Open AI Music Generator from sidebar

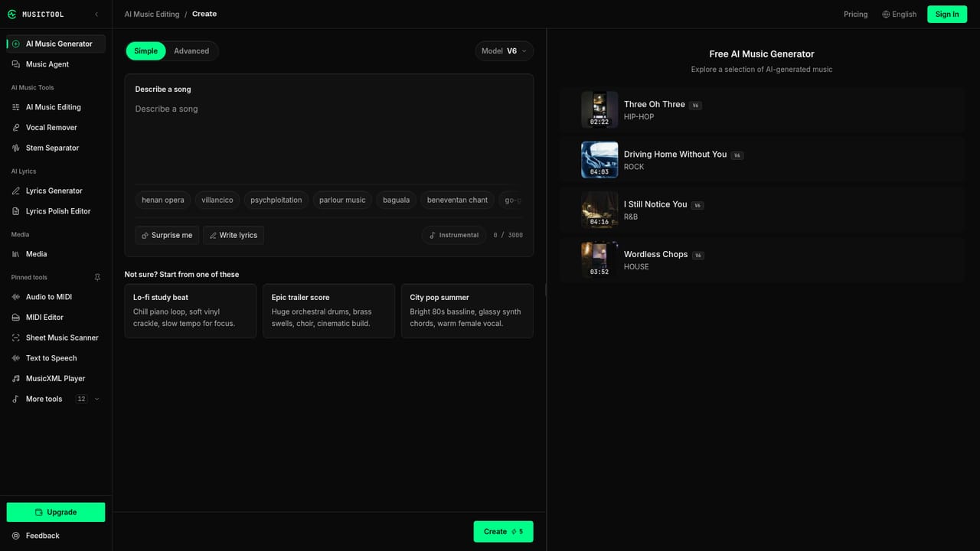56,44
